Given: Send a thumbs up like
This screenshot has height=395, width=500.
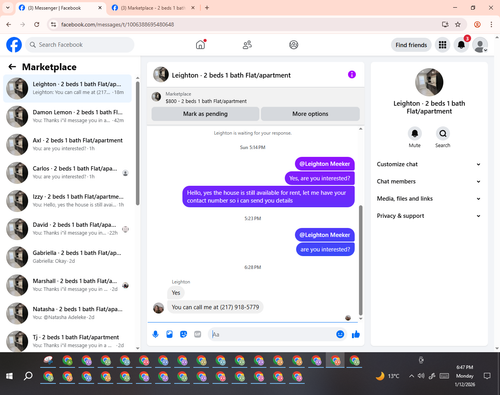Looking at the screenshot, I should 356,334.
